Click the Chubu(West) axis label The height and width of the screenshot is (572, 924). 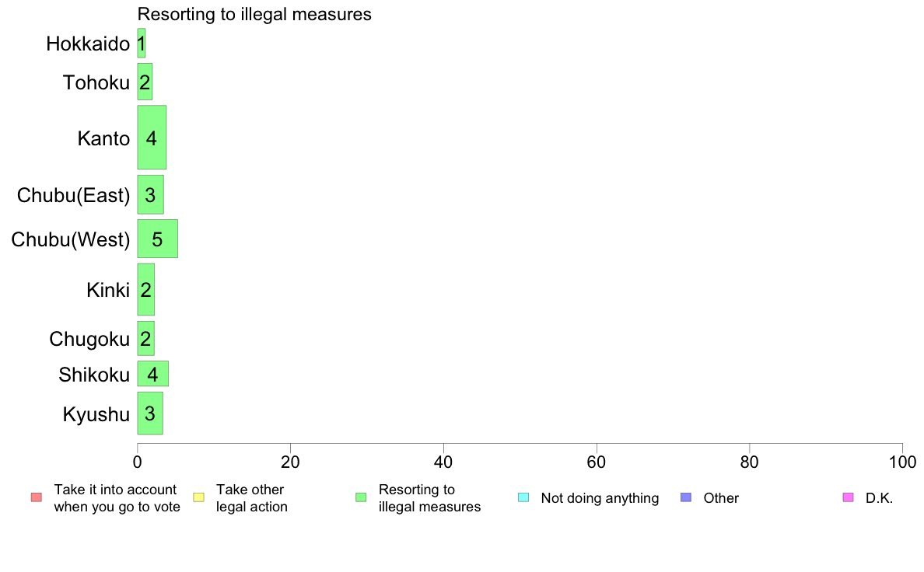pos(71,239)
